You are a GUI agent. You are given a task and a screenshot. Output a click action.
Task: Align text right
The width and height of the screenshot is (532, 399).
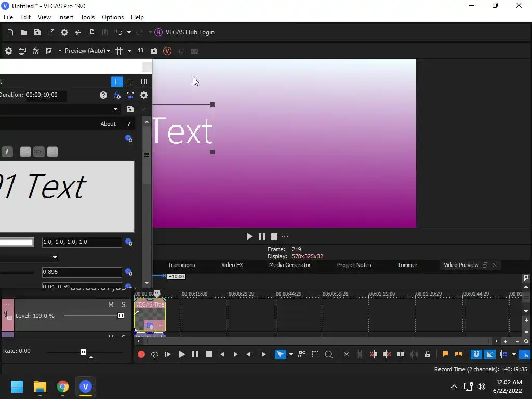coord(52,152)
